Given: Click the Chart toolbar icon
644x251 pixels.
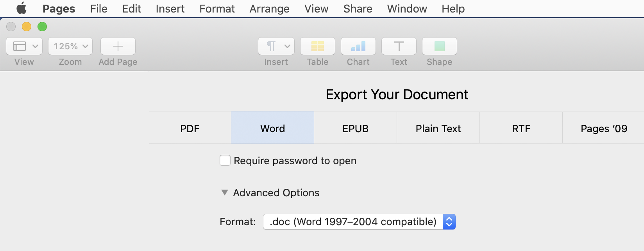Looking at the screenshot, I should [x=358, y=46].
